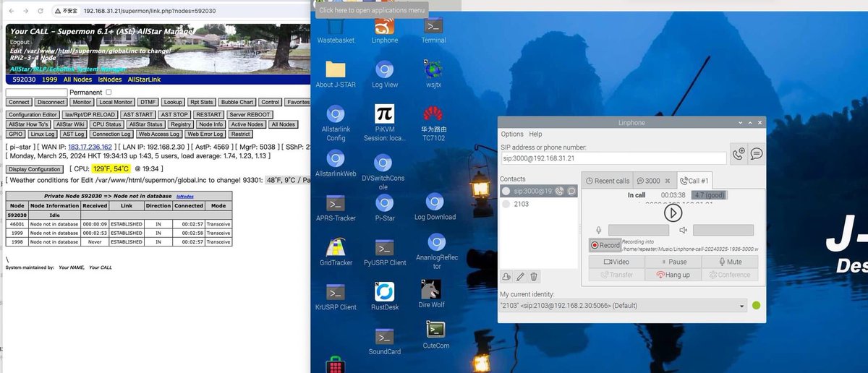Open the APRS-Tracker desktop icon

(336, 207)
